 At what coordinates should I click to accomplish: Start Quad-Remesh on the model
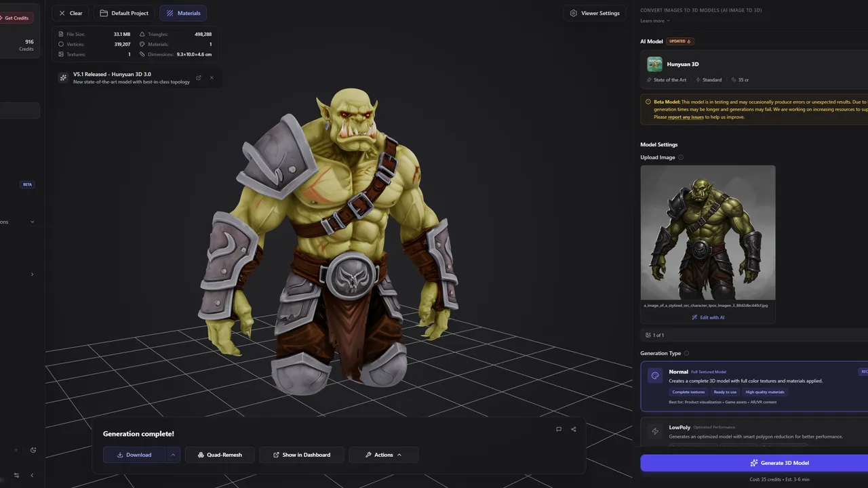(220, 455)
